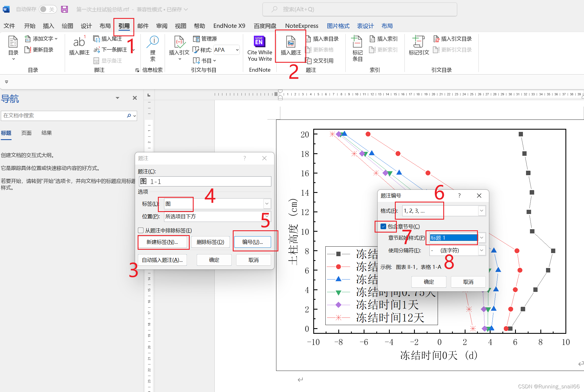Check the exclude label from caption (从题注中排除标签) box
Viewport: 584px width, 392px height.
pyautogui.click(x=141, y=230)
